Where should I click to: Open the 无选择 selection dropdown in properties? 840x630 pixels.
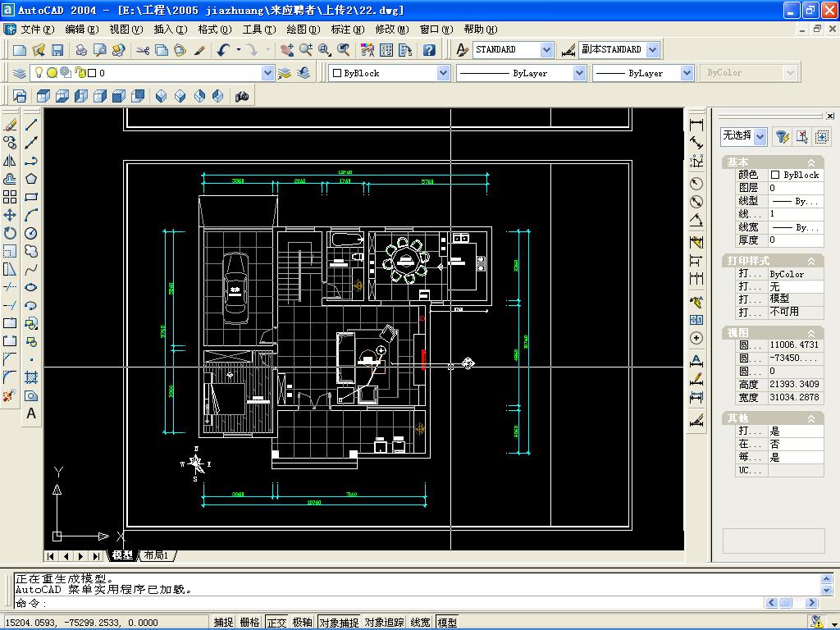coord(760,137)
